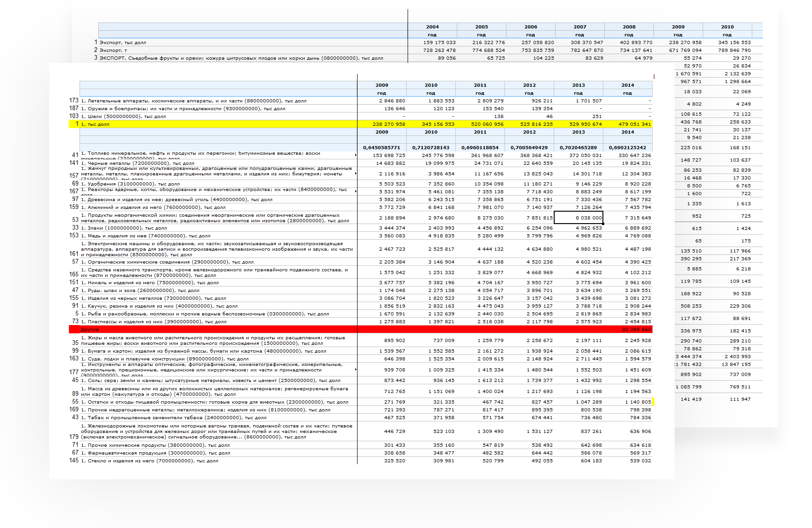Select Шелк (5000000000) row label
This screenshot has width=812, height=528.
123,117
